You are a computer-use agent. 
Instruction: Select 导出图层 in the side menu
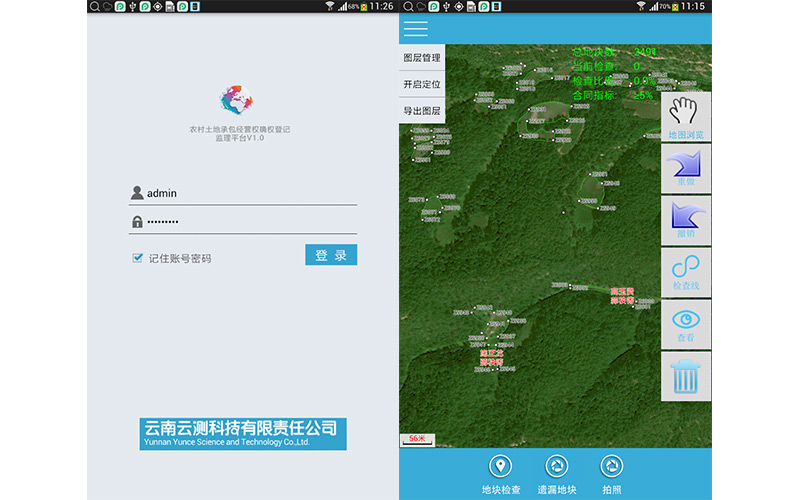tap(421, 111)
